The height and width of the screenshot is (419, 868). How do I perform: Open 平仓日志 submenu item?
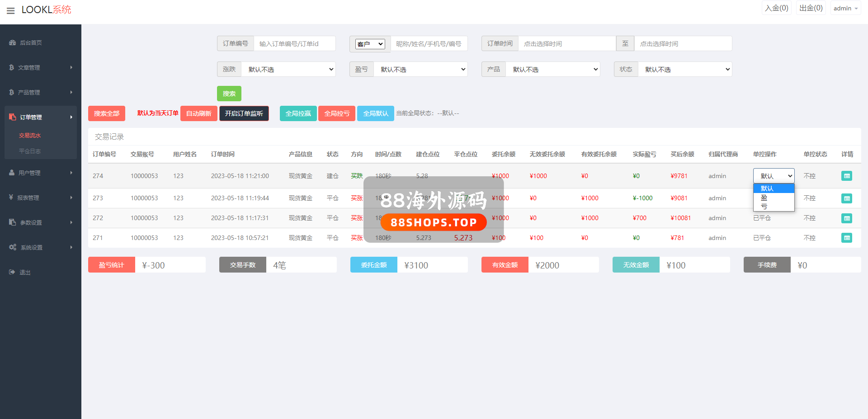pyautogui.click(x=30, y=151)
